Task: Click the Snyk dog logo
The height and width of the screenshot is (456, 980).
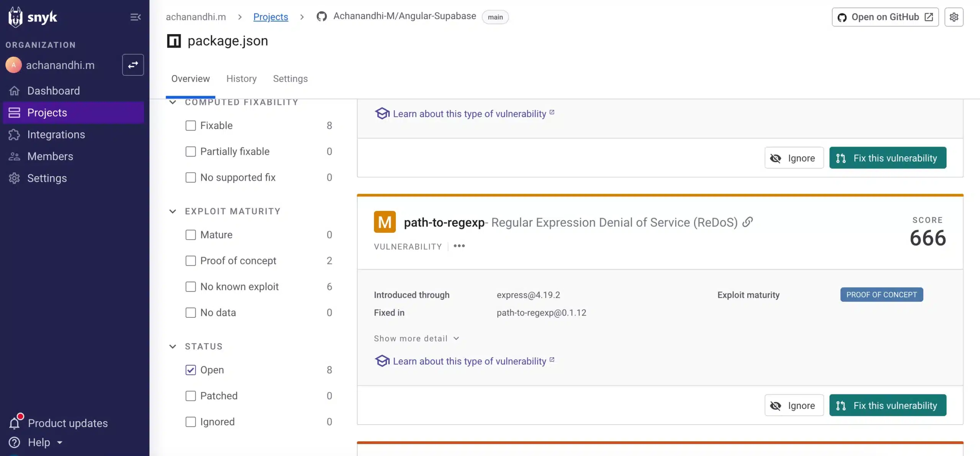Action: click(x=15, y=17)
